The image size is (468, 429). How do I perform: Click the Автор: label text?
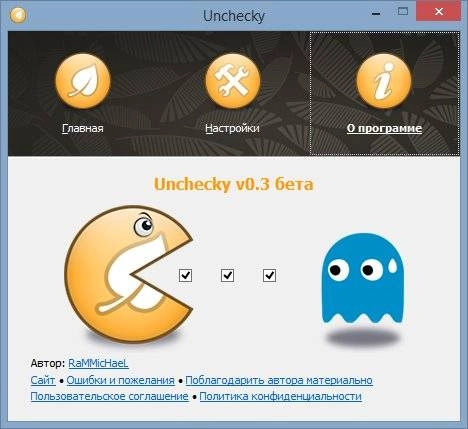point(48,363)
